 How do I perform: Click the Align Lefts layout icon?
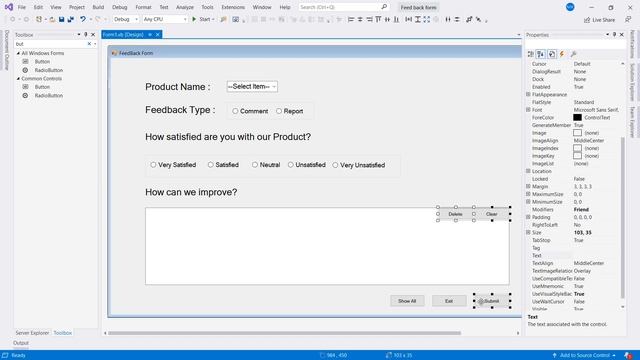(351, 19)
